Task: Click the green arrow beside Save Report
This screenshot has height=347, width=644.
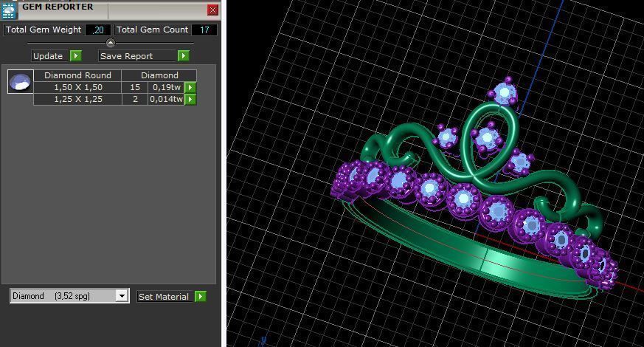Action: click(x=184, y=56)
